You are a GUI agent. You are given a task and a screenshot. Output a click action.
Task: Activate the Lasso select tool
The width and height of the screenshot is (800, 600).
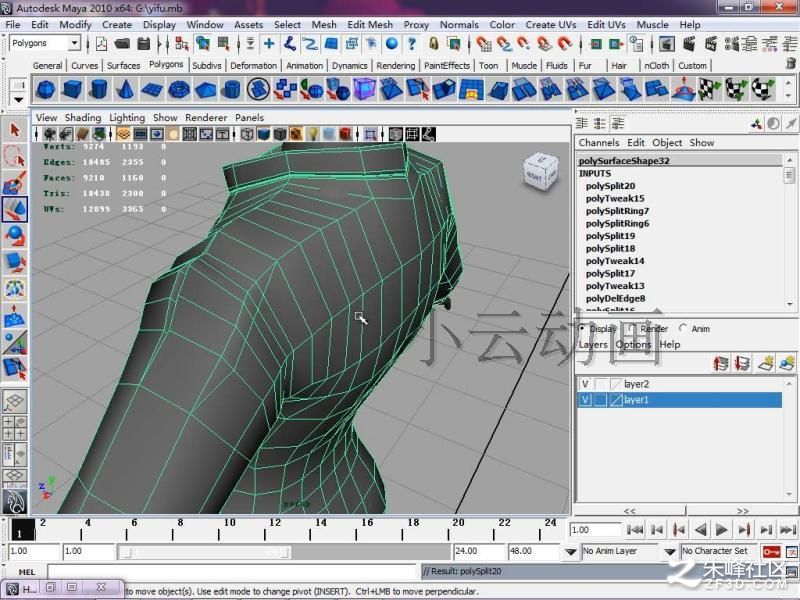15,156
